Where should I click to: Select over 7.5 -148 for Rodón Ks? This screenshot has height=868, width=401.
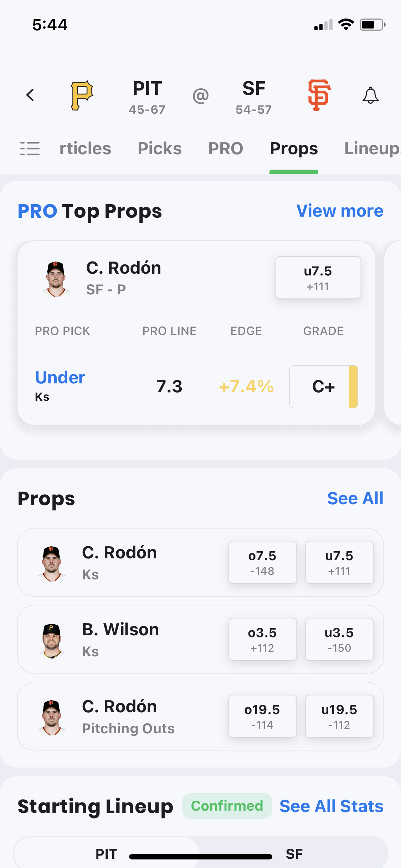coord(262,562)
